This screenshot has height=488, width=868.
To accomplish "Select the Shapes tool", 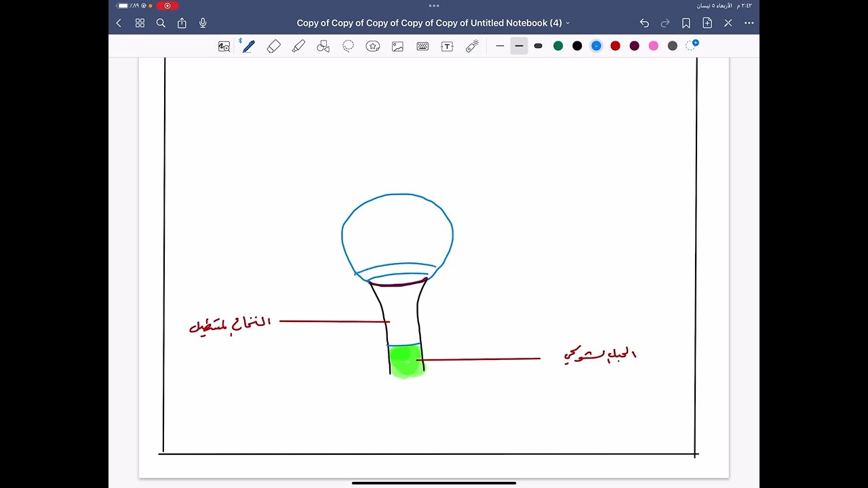I will pyautogui.click(x=323, y=46).
